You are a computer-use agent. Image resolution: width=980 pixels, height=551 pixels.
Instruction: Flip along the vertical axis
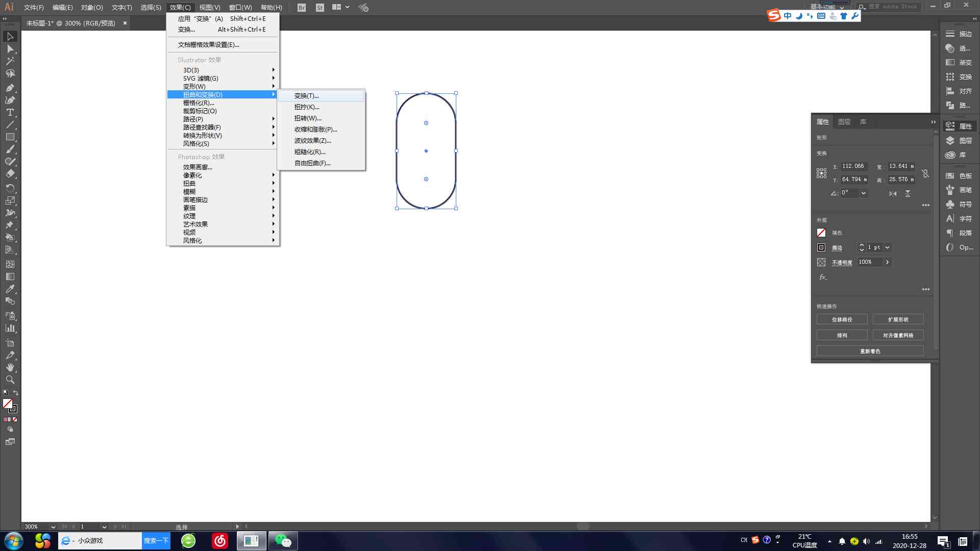(x=908, y=193)
